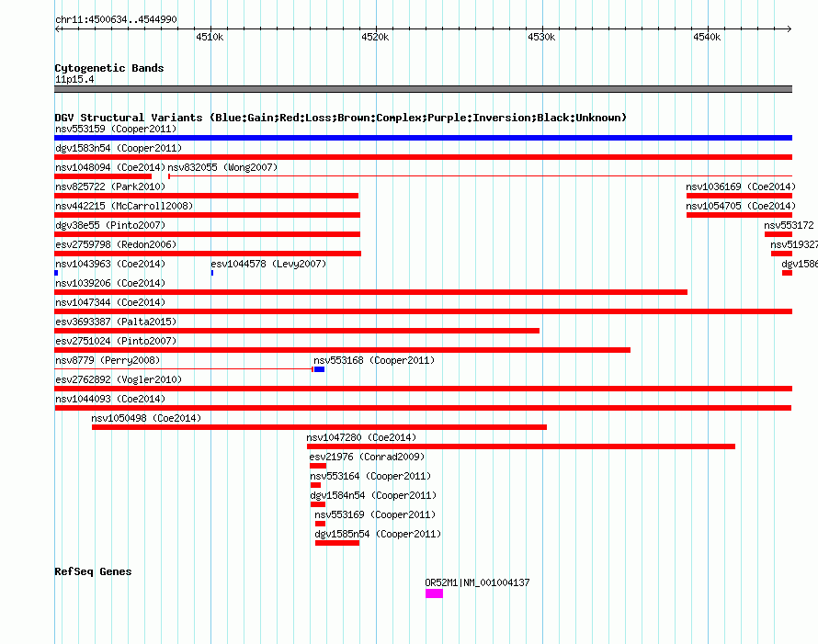Click the nsv553159 (Cooper2011) label
The height and width of the screenshot is (644, 818).
click(116, 129)
